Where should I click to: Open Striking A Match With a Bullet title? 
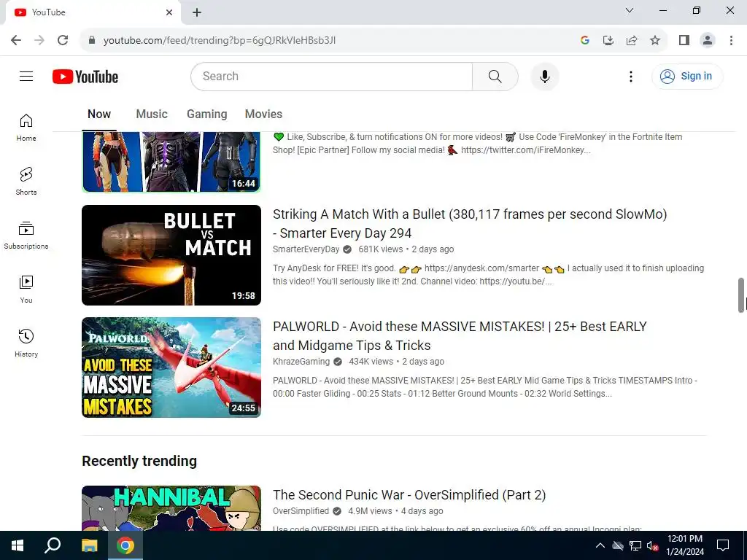coord(469,224)
